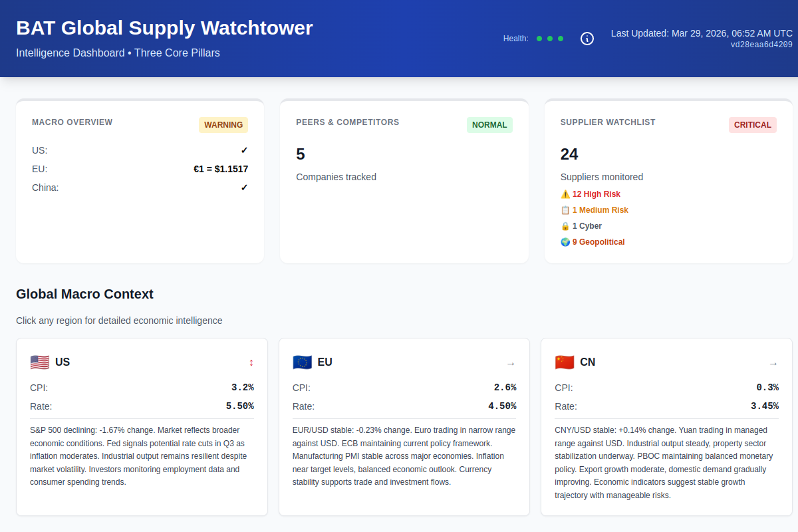The height and width of the screenshot is (532, 798).
Task: Click the medium risk clipboard icon
Action: click(565, 210)
